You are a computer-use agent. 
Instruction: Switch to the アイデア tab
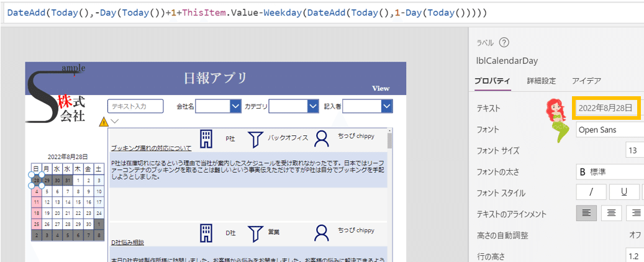click(586, 81)
